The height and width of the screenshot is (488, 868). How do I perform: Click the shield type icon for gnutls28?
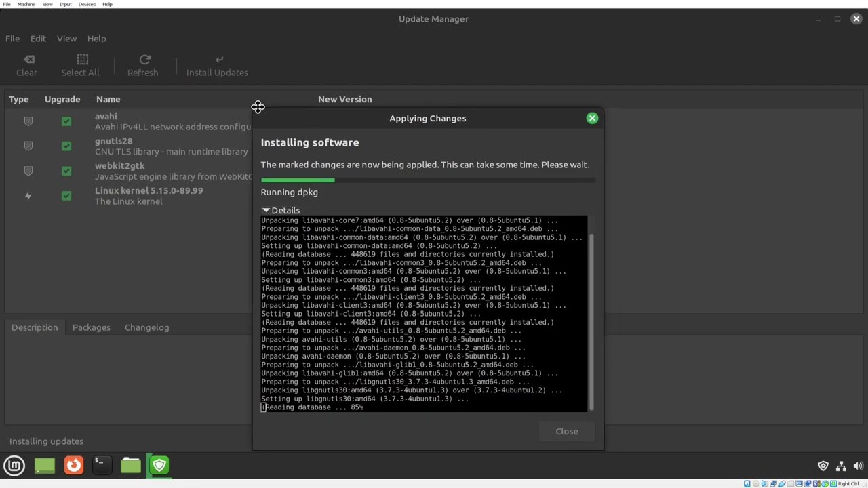coord(28,146)
